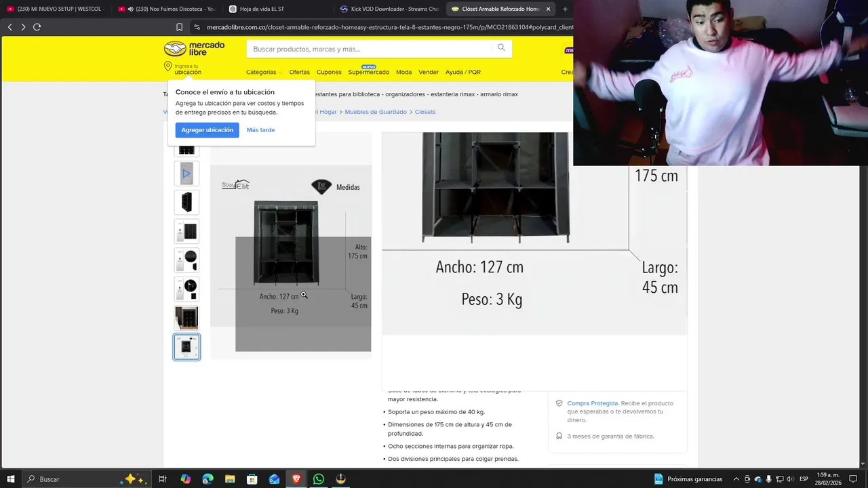Click text Dos divisiones principales para colgar prendas
868x488 pixels.
pos(453,459)
